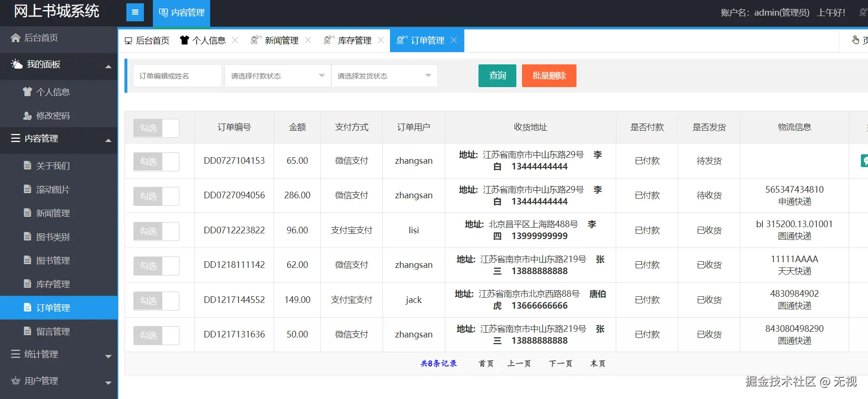Click the home icon beside 后台首页 in sidebar

[x=16, y=37]
